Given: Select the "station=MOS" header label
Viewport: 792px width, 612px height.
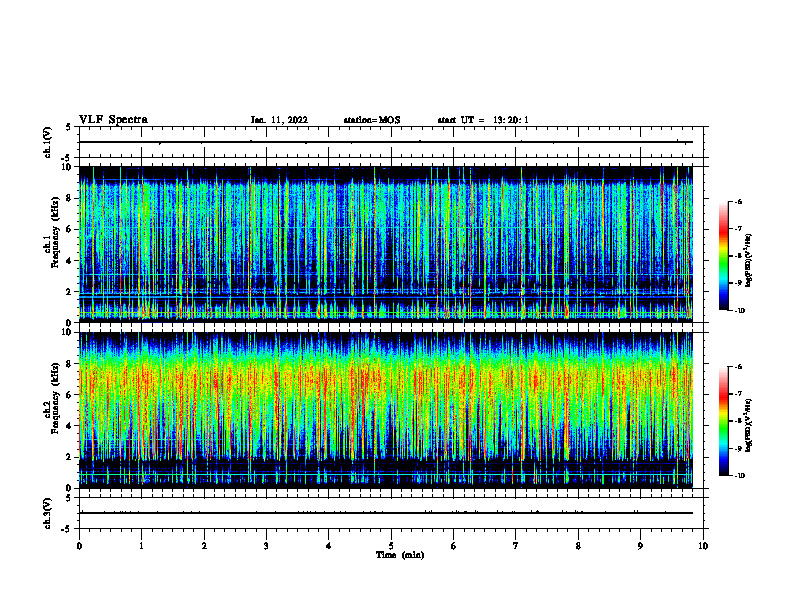Looking at the screenshot, I should click(x=372, y=120).
